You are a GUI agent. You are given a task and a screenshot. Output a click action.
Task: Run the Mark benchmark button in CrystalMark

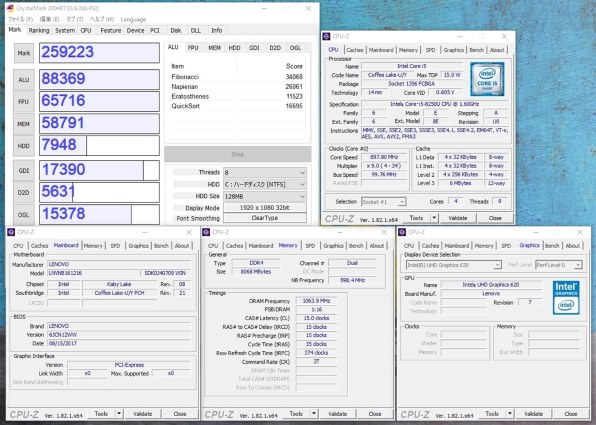tap(24, 53)
